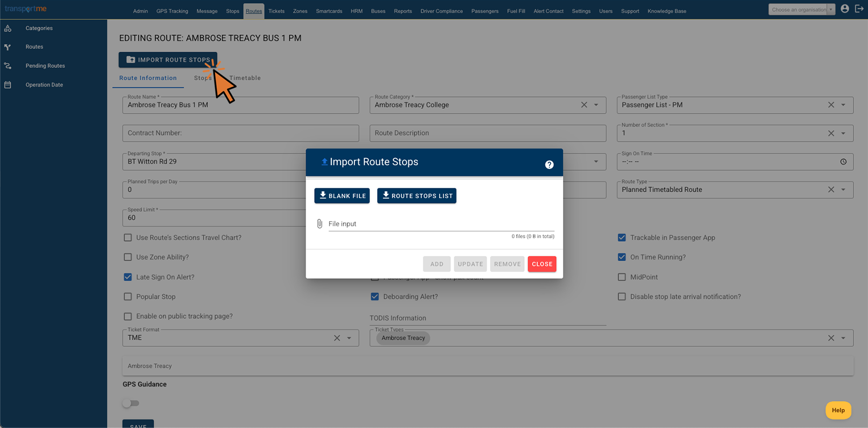Uncheck Trackable in Passenger App
Viewport: 868px width, 428px height.
pos(622,237)
